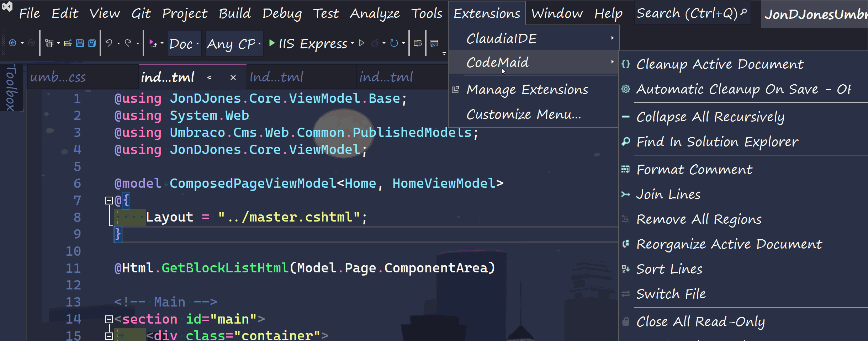Click the Open File folder icon
This screenshot has width=868, height=341.
(68, 43)
